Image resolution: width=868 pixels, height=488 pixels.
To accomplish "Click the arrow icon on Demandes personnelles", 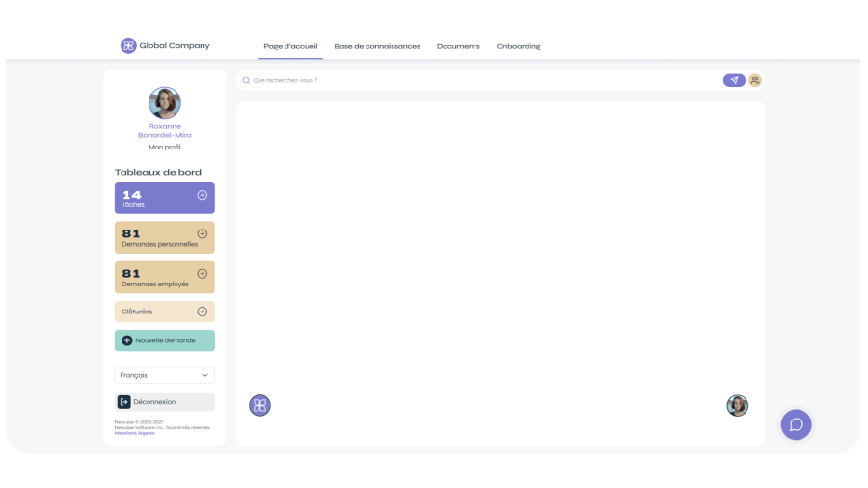I will [203, 234].
